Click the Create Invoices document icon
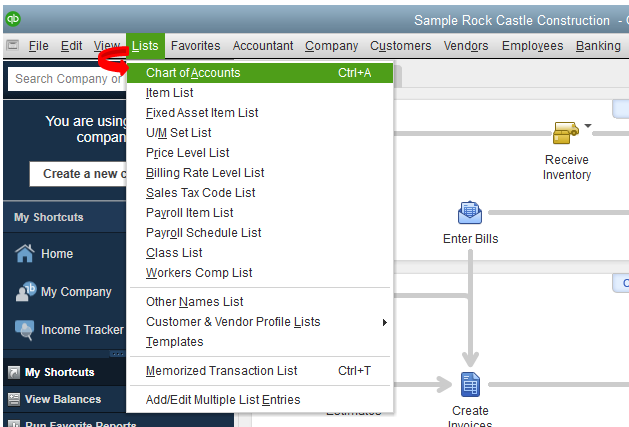Image resolution: width=629 pixels, height=427 pixels. coord(470,384)
